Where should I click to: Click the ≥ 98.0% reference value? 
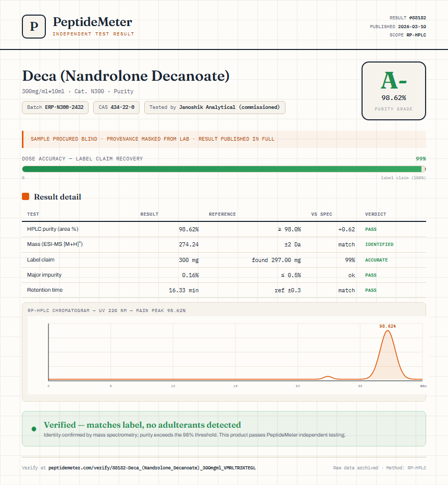(x=289, y=229)
